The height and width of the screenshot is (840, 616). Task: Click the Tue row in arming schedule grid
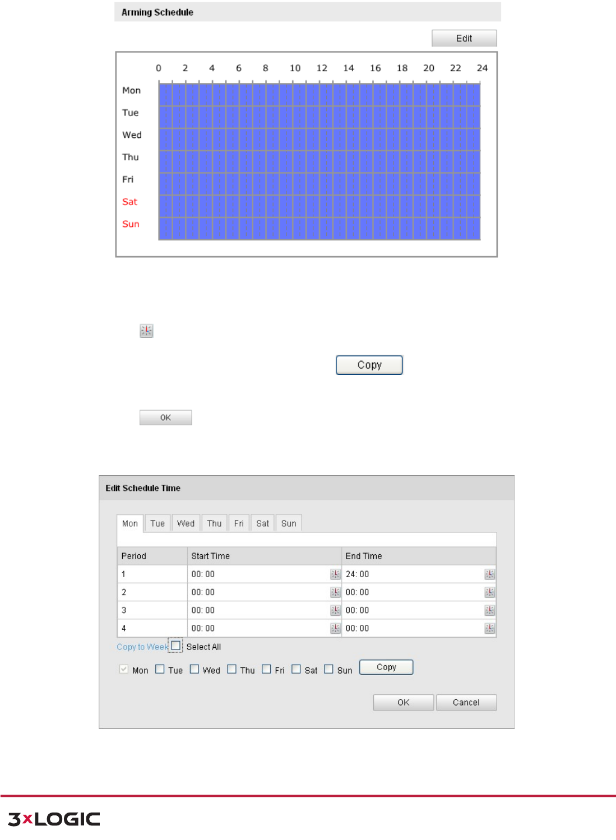coord(319,117)
